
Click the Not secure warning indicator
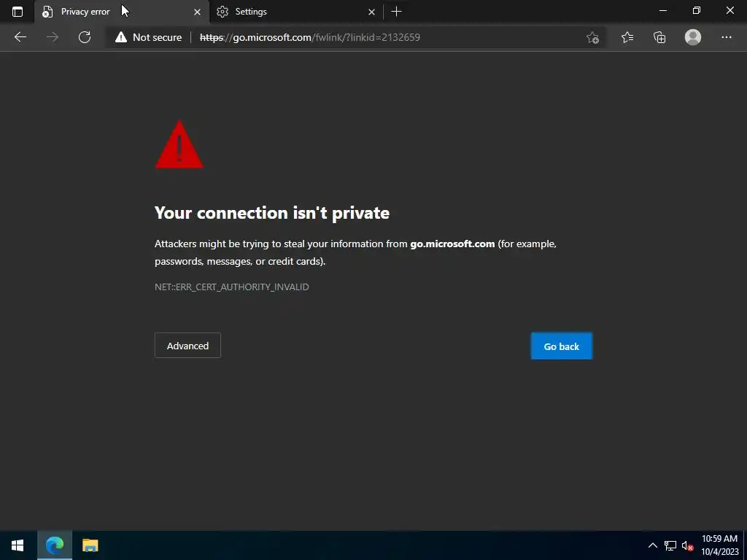click(149, 37)
